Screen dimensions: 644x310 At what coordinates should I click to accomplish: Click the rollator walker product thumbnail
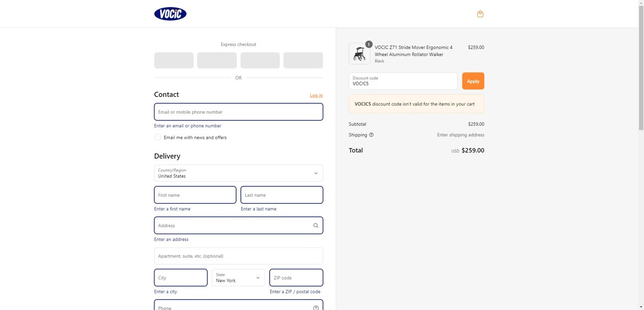pos(359,54)
